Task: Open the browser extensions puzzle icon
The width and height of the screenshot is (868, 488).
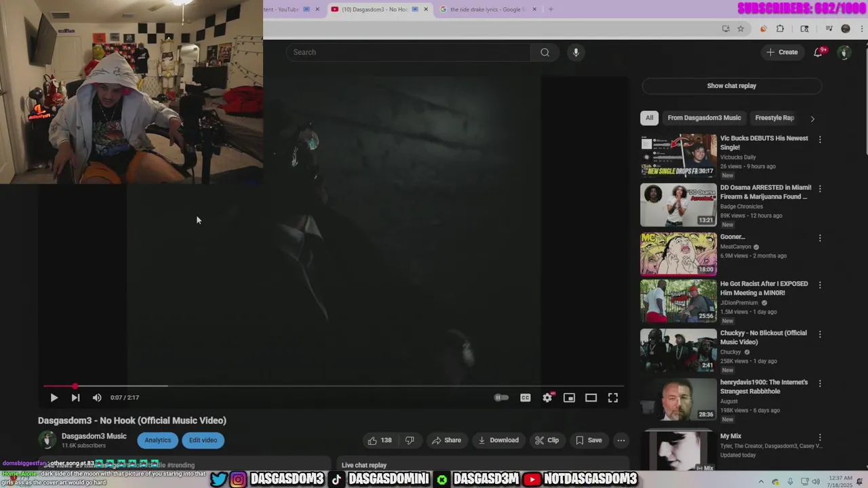Action: pyautogui.click(x=780, y=28)
